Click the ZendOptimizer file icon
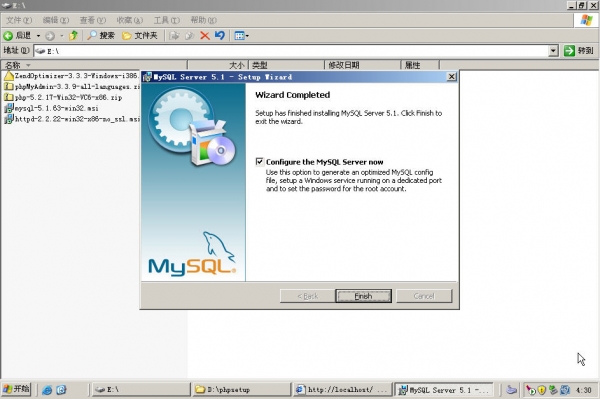The width and height of the screenshot is (600, 399). coord(8,76)
